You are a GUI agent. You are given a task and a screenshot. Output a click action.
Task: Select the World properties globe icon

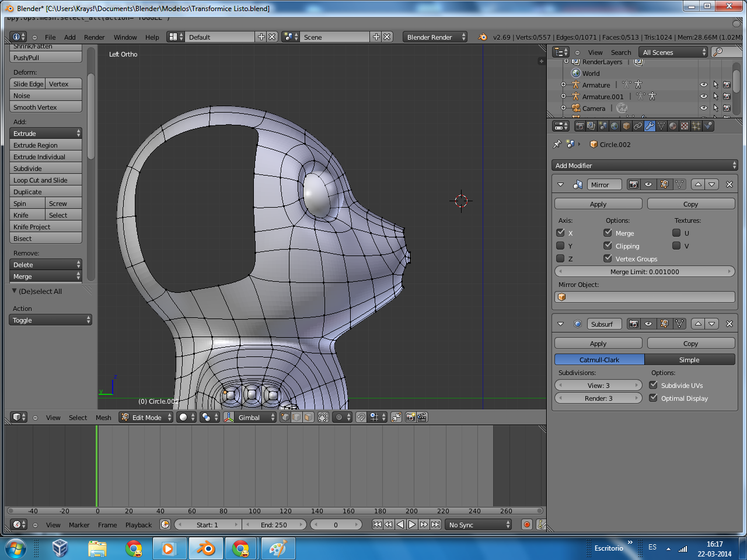coord(615,126)
